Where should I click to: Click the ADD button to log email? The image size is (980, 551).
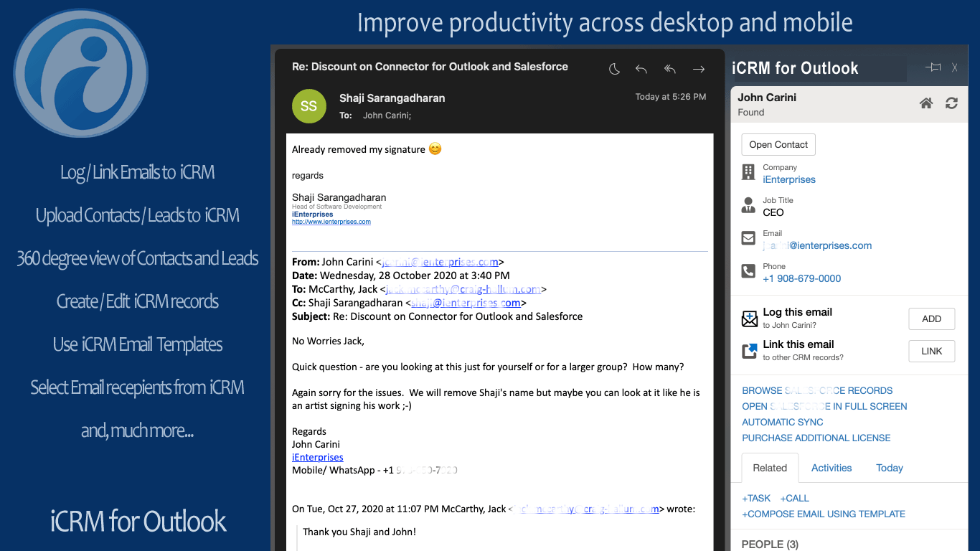[931, 319]
